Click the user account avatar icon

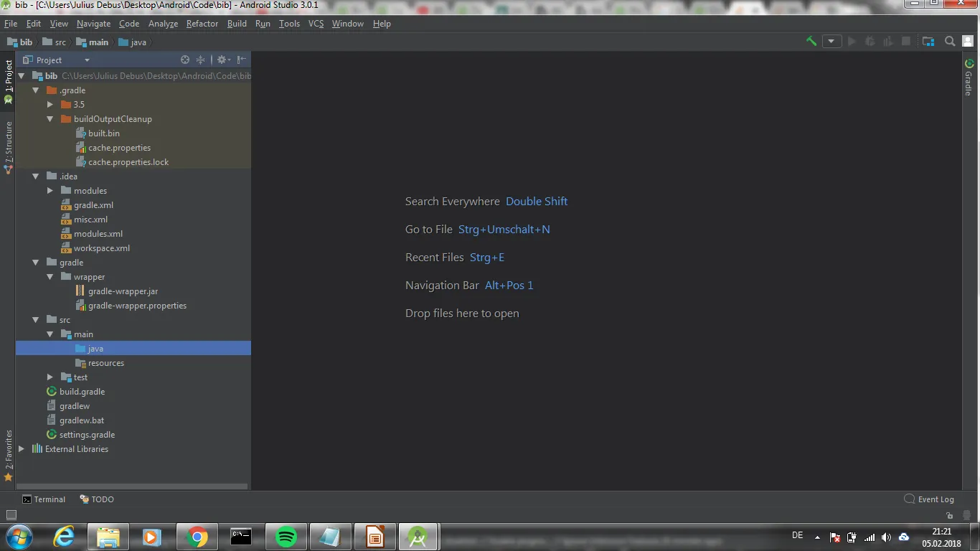[968, 42]
